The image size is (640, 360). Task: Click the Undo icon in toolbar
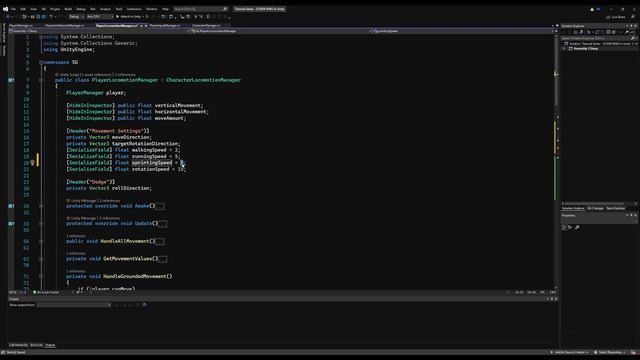51,17
